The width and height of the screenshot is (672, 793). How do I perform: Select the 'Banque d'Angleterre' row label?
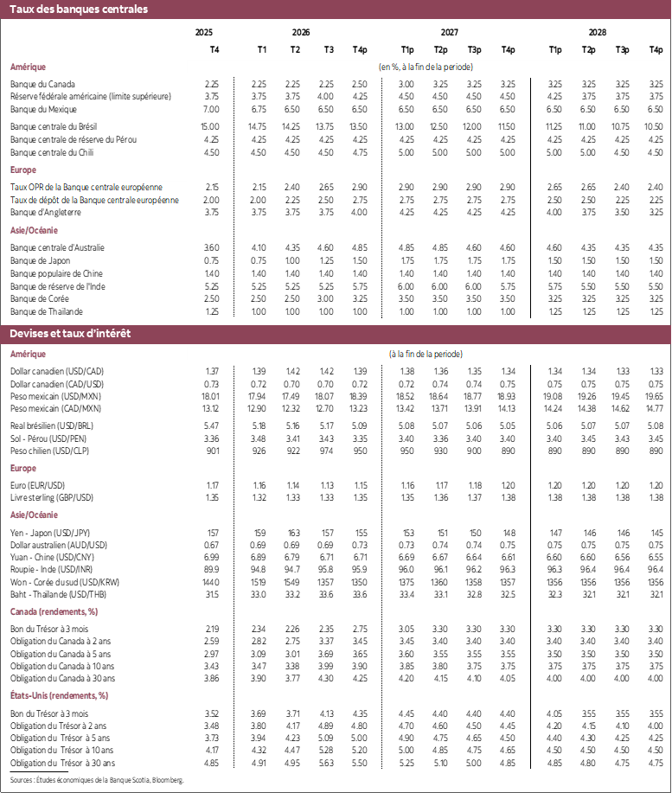[x=46, y=212]
